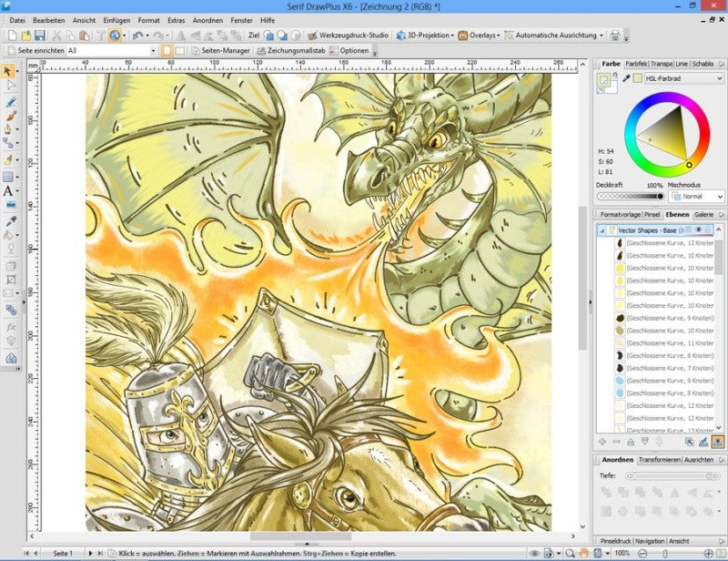Select the Node tool below the pointer

[11, 86]
